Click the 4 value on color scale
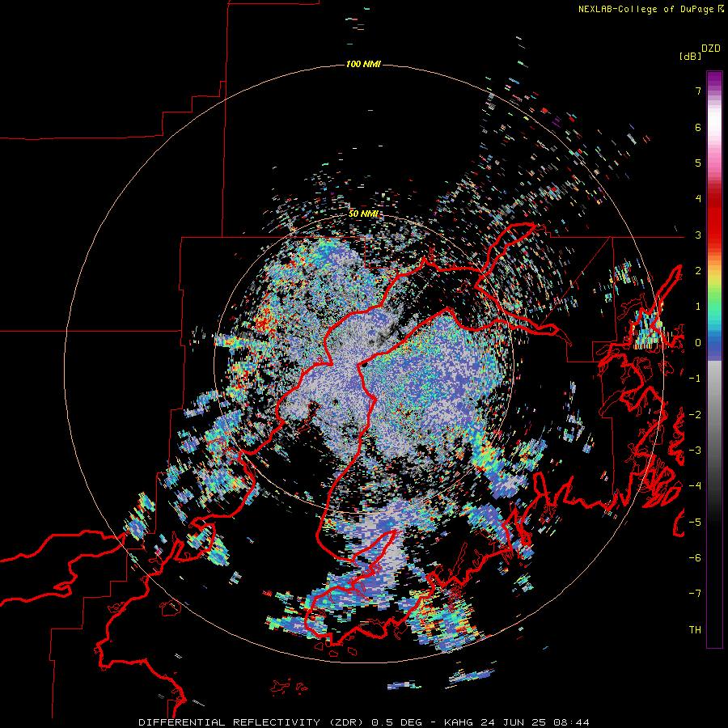This screenshot has width=728, height=728. click(x=698, y=199)
